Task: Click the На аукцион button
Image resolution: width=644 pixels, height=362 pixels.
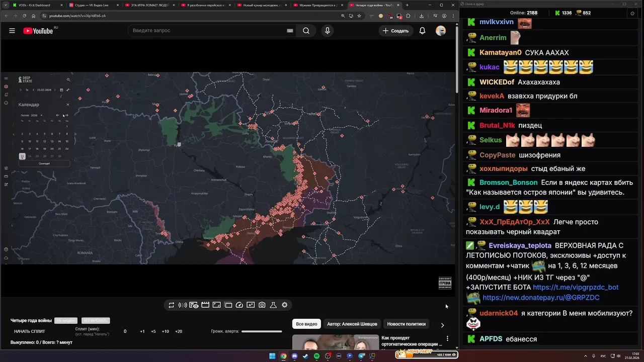Action: pos(66,321)
